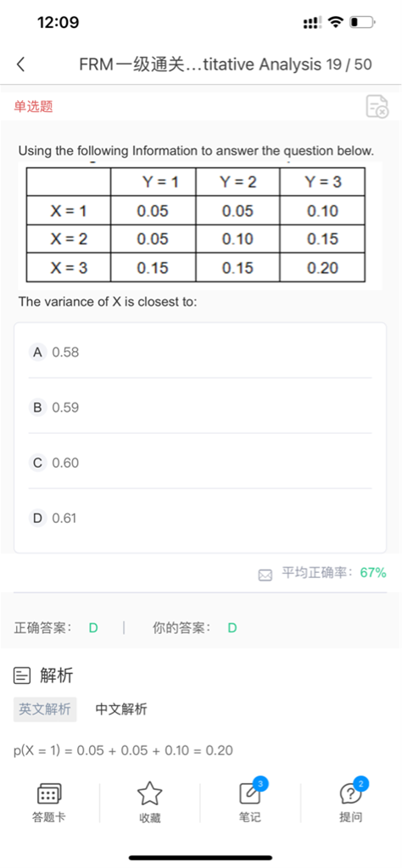Open the error report document icon

click(377, 106)
